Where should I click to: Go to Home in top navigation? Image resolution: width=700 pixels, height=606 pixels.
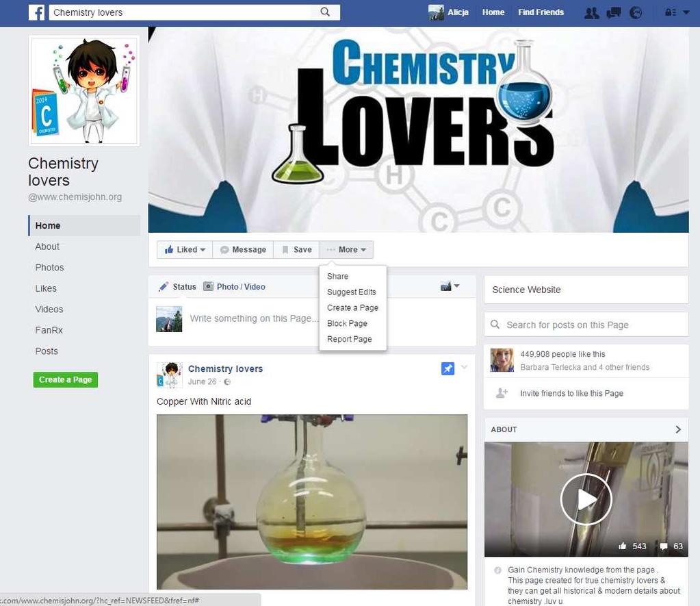493,12
